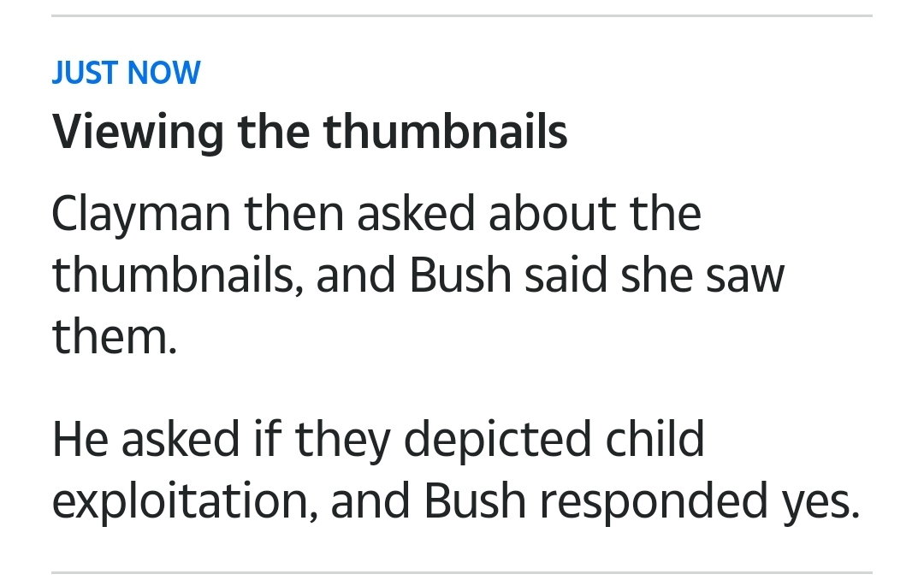
Task: Click the second paragraph starting 'He asked if'
Action: point(456,469)
